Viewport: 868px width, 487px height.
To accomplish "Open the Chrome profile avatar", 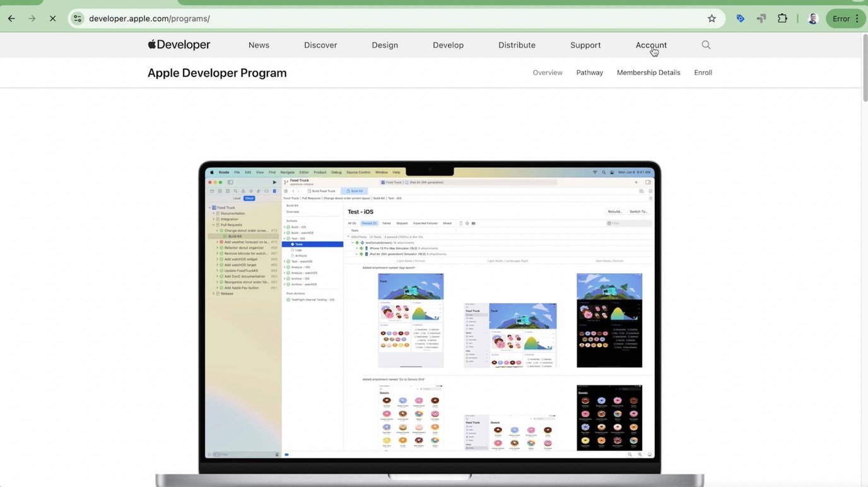I will coord(813,18).
